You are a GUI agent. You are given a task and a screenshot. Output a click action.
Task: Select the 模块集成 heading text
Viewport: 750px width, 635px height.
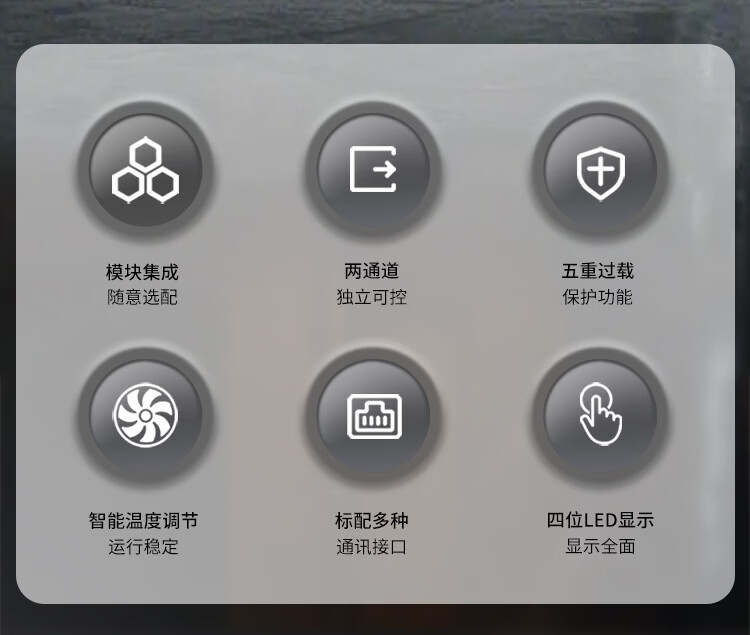coord(142,272)
